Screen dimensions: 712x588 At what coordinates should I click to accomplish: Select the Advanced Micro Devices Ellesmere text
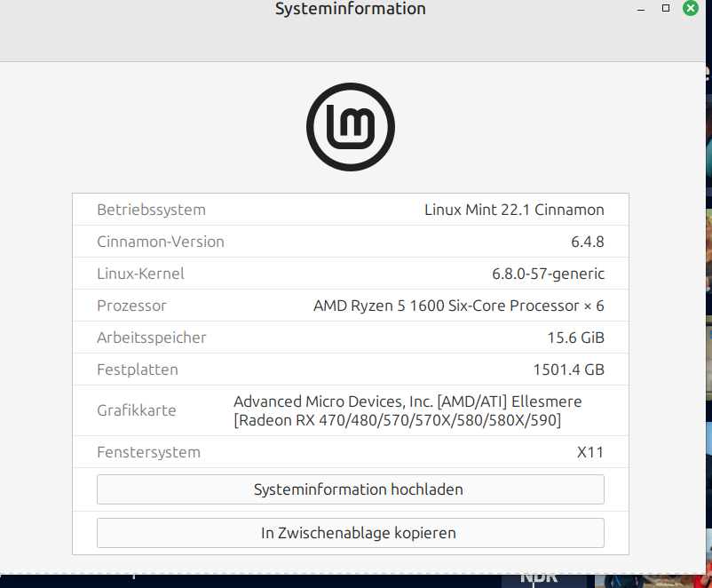click(x=407, y=410)
